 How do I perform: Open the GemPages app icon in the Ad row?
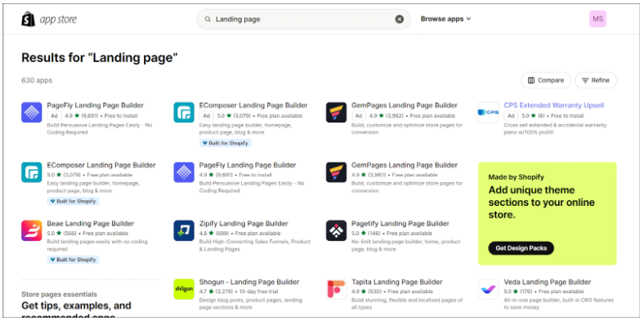337,113
